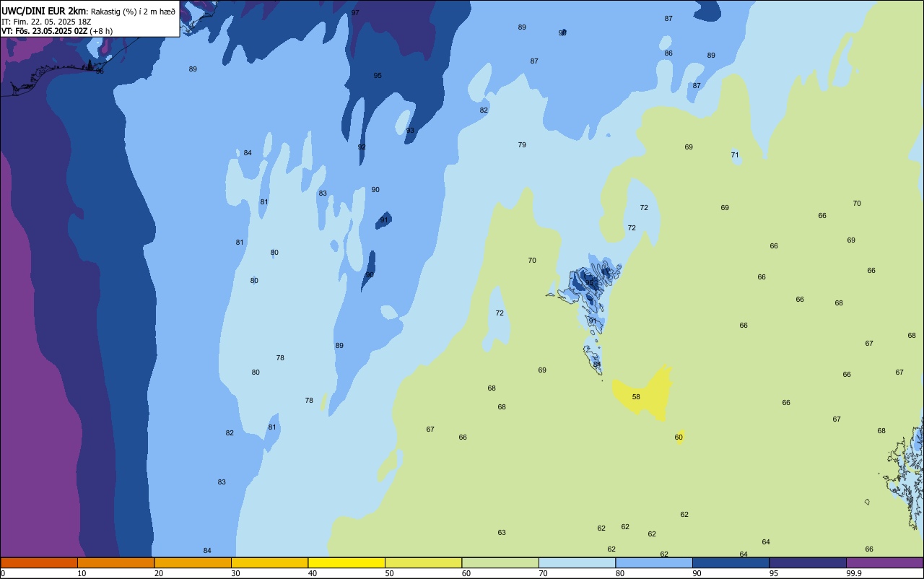This screenshot has height=579, width=924.
Task: Click the 63 value near bottom of map
Action: pos(502,533)
